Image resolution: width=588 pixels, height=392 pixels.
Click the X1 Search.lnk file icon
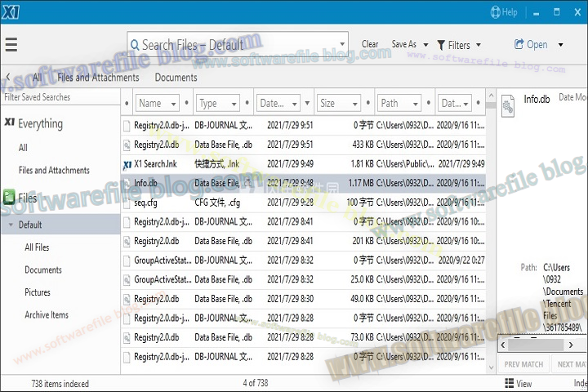coord(127,164)
